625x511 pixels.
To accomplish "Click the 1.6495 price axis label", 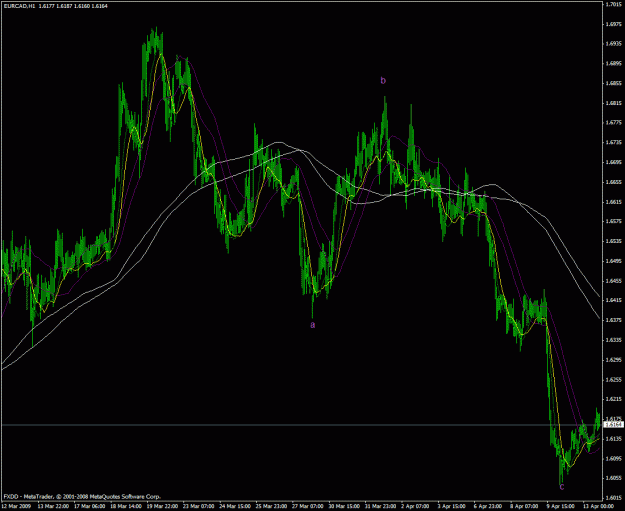I will pyautogui.click(x=613, y=261).
